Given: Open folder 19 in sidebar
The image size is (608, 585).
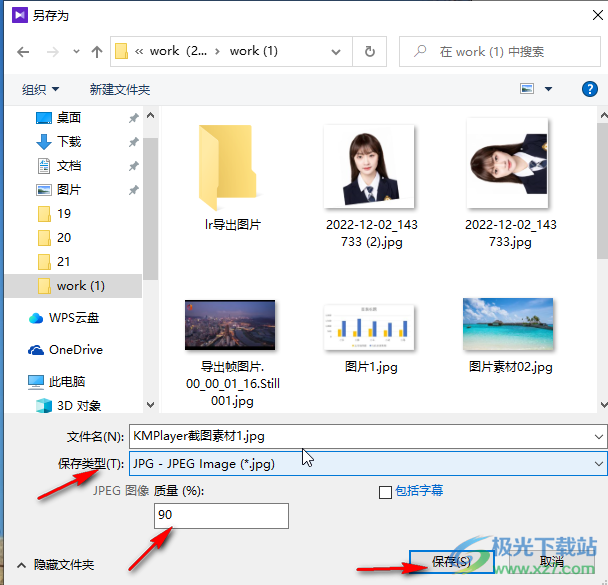Looking at the screenshot, I should click(x=64, y=214).
